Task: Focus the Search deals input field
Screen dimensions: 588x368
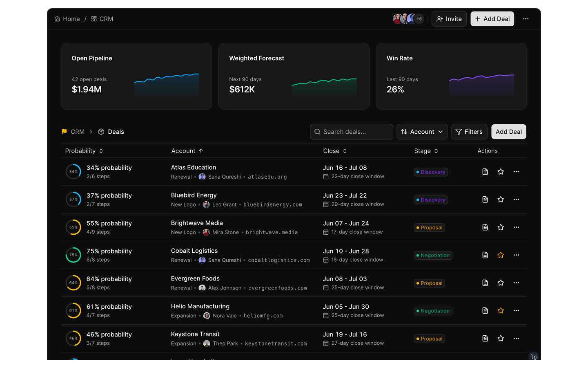Action: [352, 132]
